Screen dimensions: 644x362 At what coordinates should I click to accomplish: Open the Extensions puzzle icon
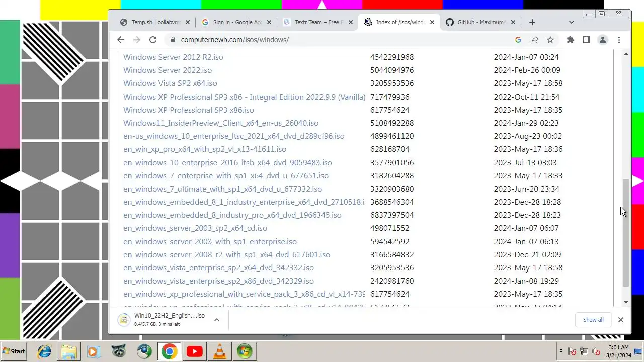pos(570,40)
